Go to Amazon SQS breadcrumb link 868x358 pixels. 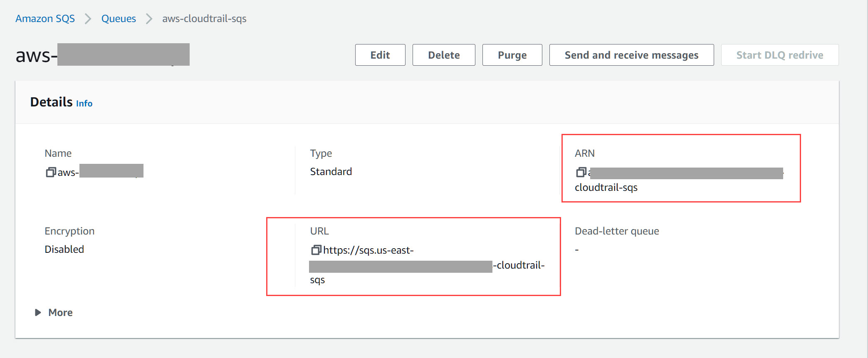[45, 19]
